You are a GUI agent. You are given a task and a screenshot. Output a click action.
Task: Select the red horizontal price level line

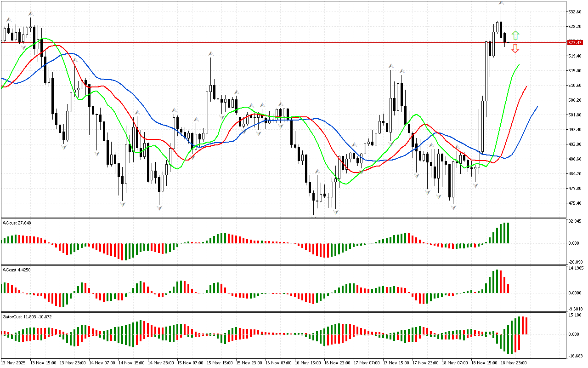[276, 42]
